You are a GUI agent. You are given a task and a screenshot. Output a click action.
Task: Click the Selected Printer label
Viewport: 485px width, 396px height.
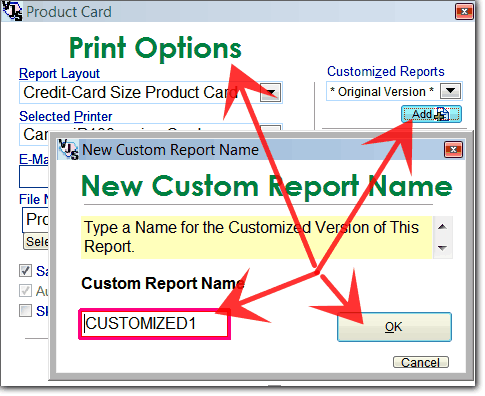(x=66, y=116)
